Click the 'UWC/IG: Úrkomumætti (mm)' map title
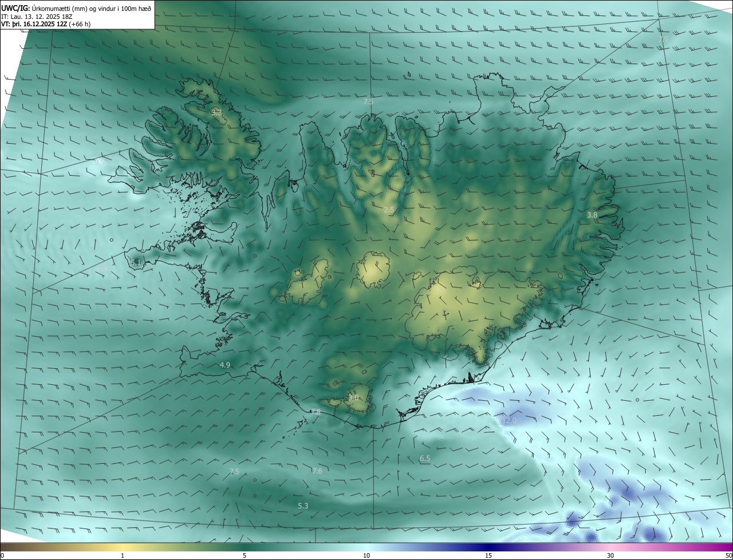 pyautogui.click(x=77, y=8)
